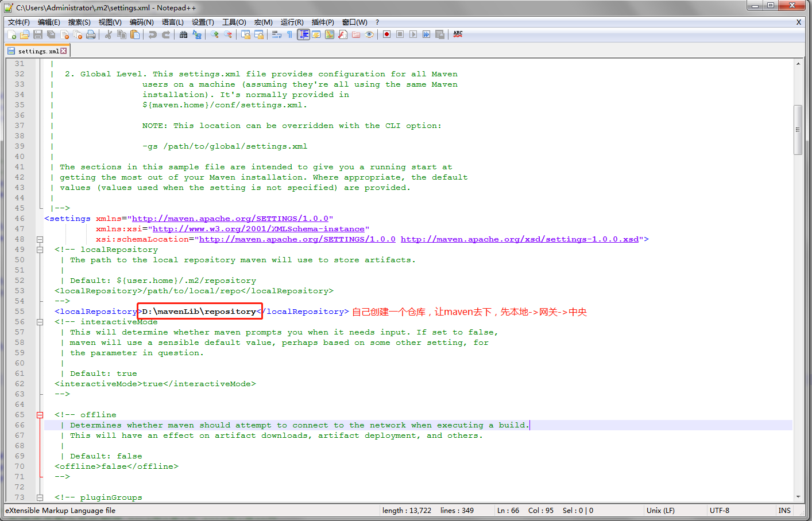Screen dimensions: 812x521
Task: Click the D:\mavenLib\repository path text
Action: pos(199,312)
